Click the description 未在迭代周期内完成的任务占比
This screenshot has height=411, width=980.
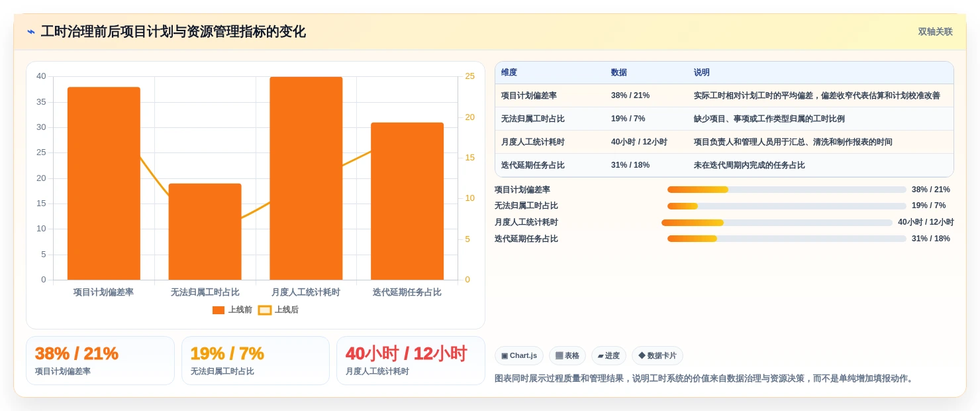click(750, 165)
